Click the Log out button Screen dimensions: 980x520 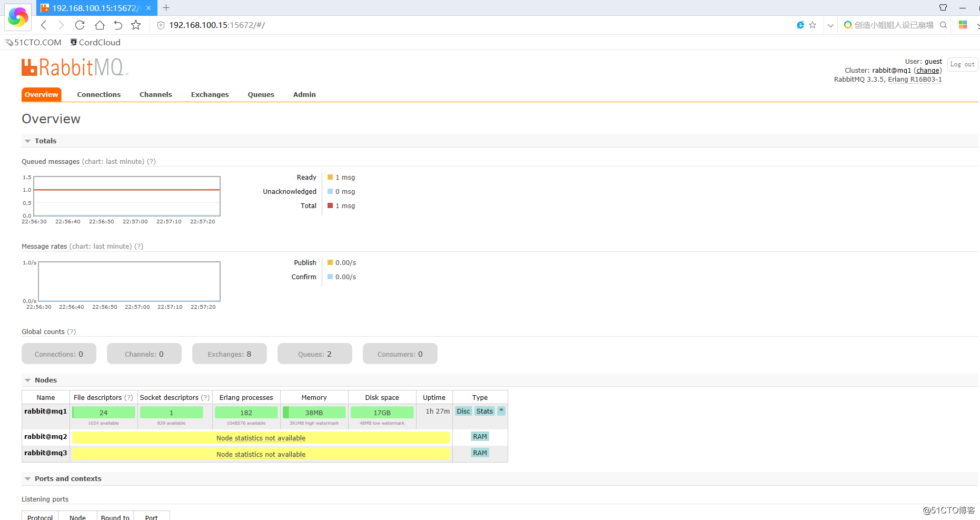click(963, 64)
